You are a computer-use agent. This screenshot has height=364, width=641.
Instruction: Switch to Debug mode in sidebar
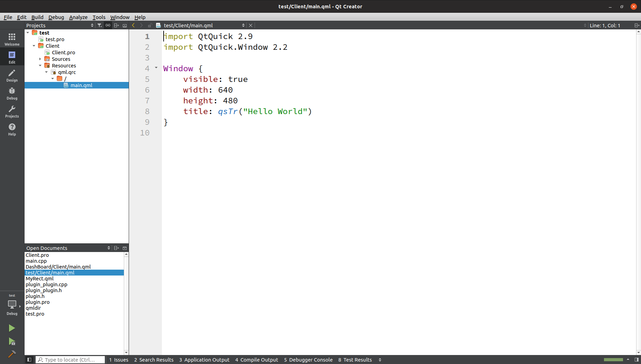12,93
